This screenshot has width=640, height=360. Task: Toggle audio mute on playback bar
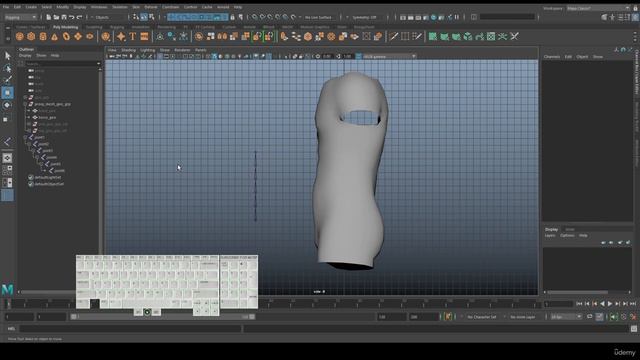click(x=615, y=317)
